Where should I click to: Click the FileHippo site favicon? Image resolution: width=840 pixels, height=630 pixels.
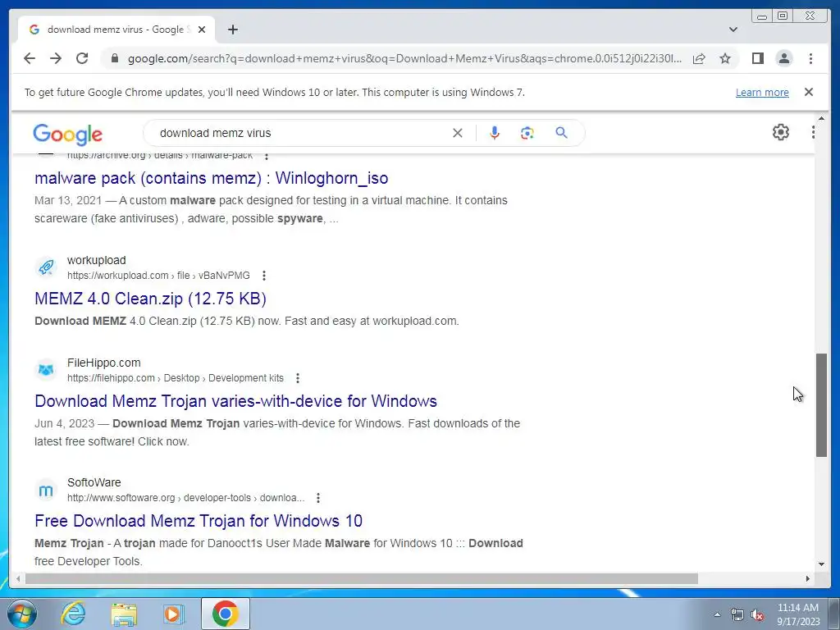46,370
